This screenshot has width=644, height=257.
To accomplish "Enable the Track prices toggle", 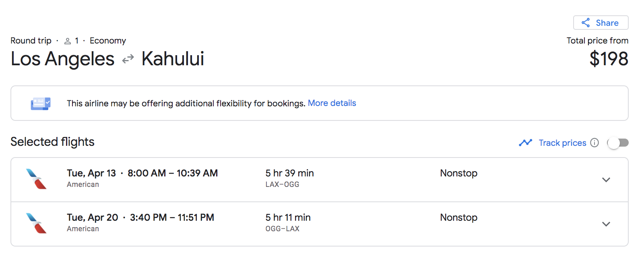I will [618, 143].
